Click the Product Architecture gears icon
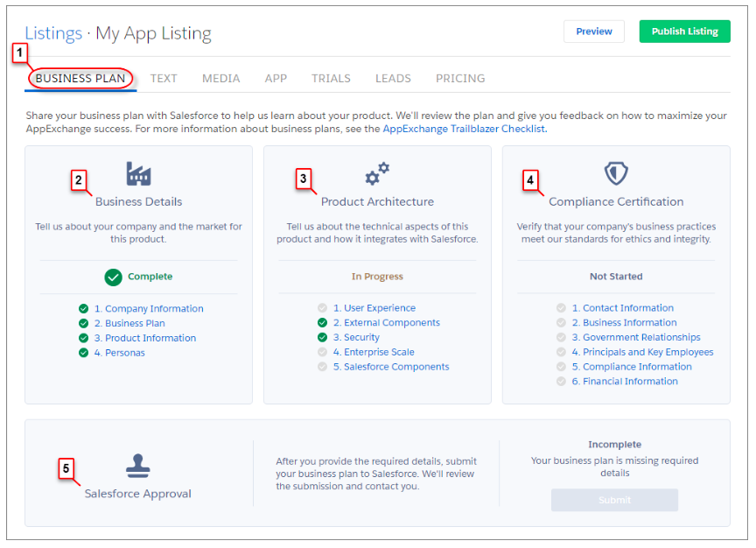Screen dimensions: 756x548 pos(377,173)
